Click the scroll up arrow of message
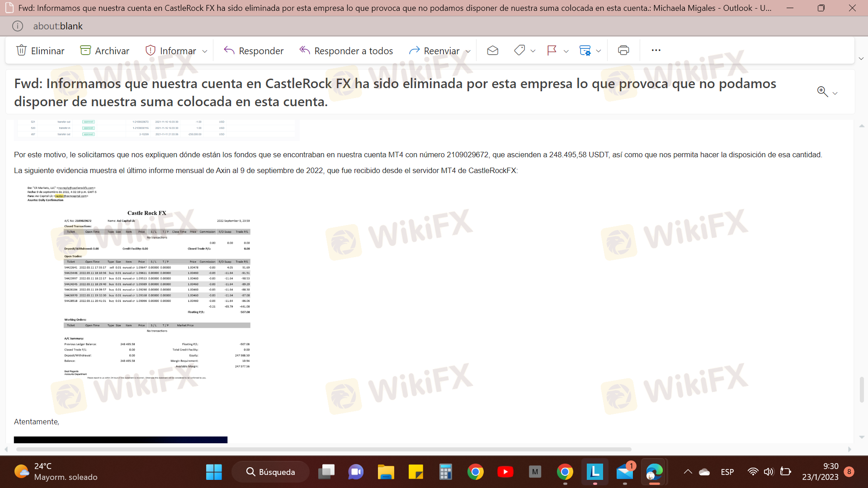868x488 pixels. [x=862, y=126]
